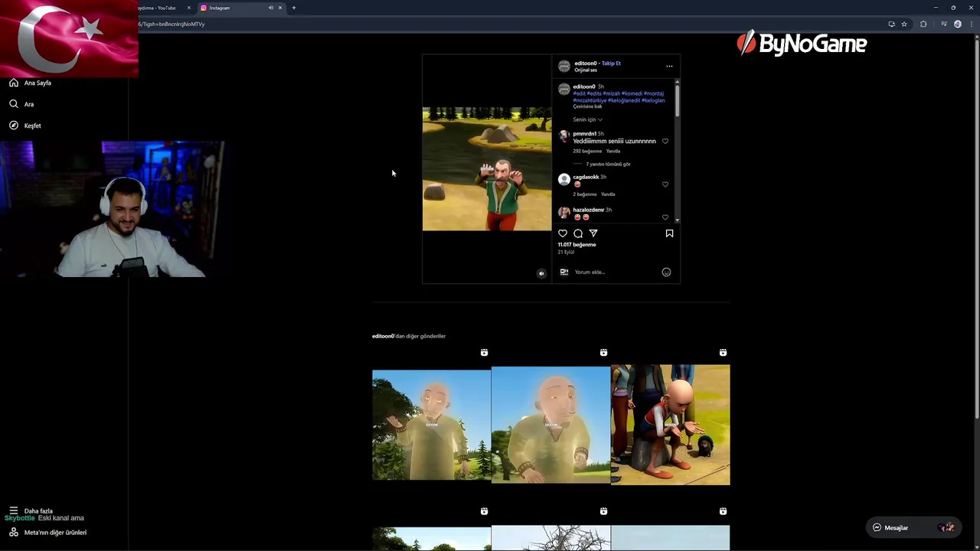The image size is (980, 551).
Task: Toggle video sound mute button
Action: coord(541,273)
